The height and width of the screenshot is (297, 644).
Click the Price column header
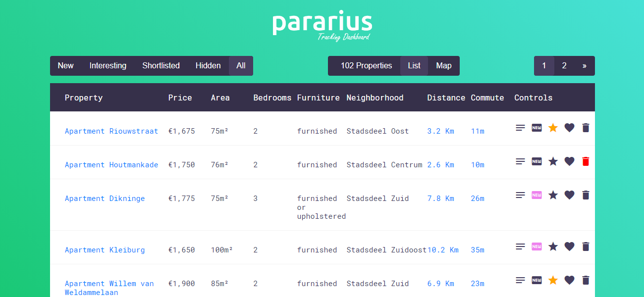180,98
